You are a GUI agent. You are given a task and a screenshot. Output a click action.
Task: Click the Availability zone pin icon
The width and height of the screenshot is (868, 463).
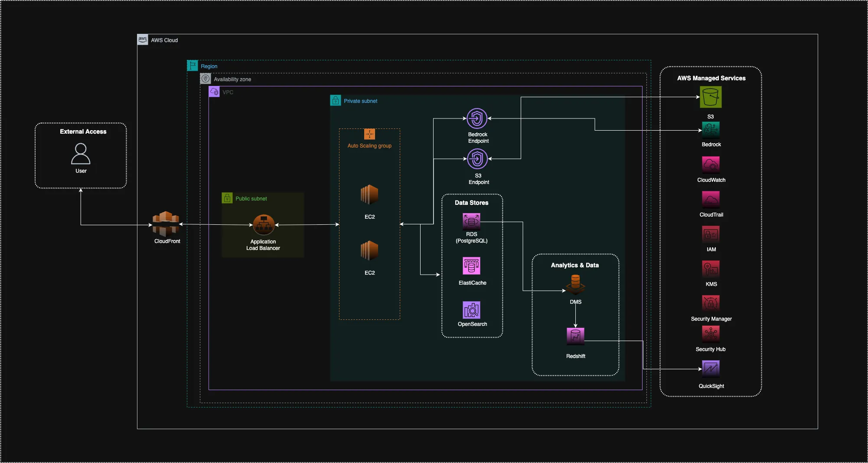tap(206, 79)
